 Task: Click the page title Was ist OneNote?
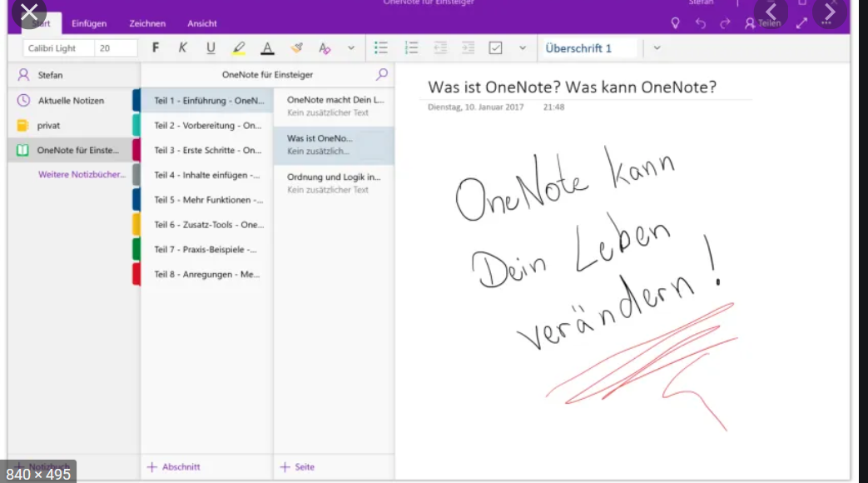tap(572, 87)
